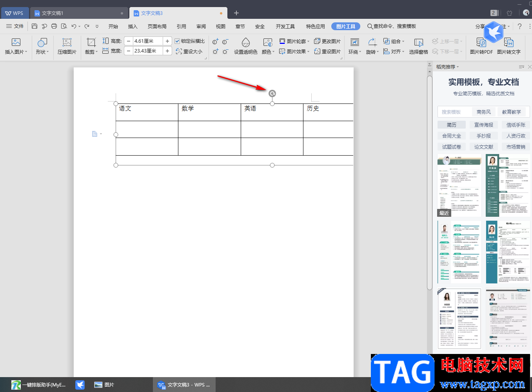Click Reset Picture (重设图片)
This screenshot has height=392, width=532.
pyautogui.click(x=327, y=51)
